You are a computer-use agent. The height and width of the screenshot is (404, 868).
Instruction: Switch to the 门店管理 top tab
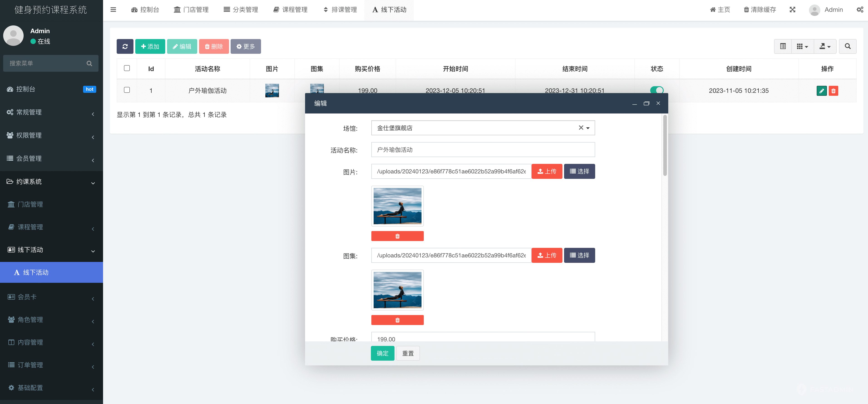pos(191,10)
